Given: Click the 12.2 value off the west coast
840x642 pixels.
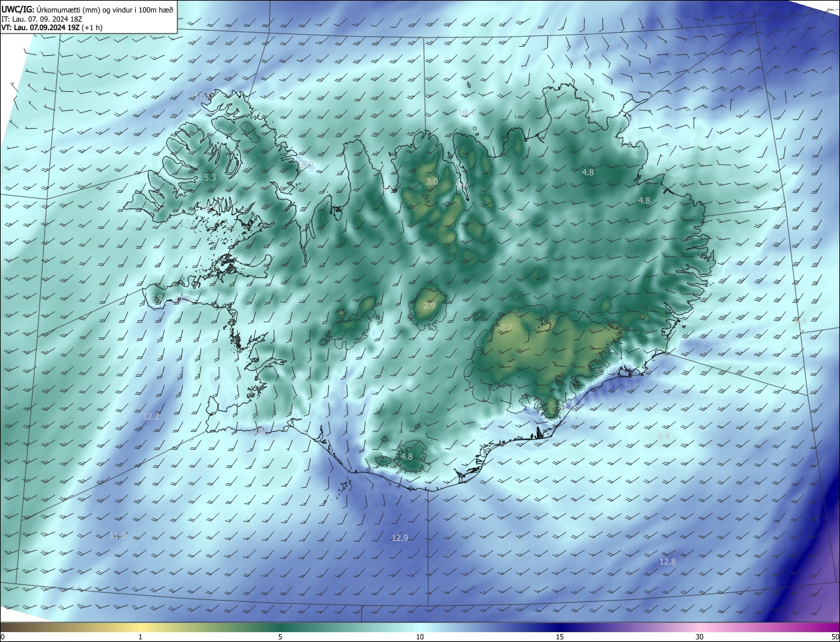Looking at the screenshot, I should click(151, 416).
